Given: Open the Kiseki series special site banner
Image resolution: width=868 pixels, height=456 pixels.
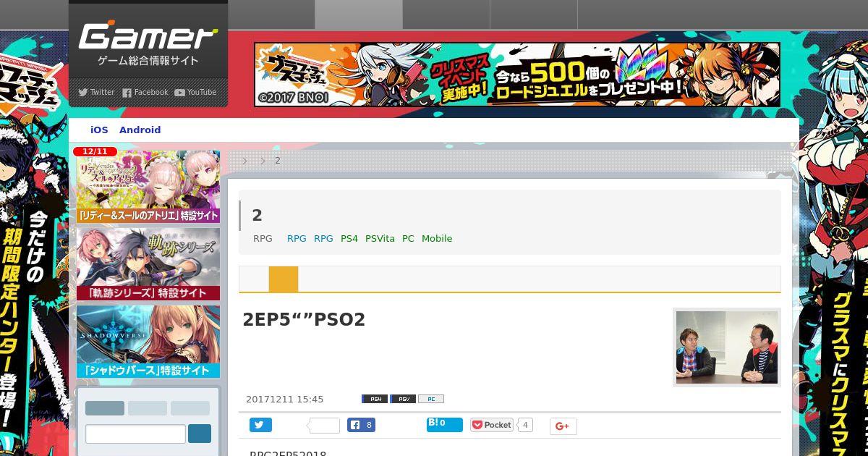Looking at the screenshot, I should click(148, 264).
